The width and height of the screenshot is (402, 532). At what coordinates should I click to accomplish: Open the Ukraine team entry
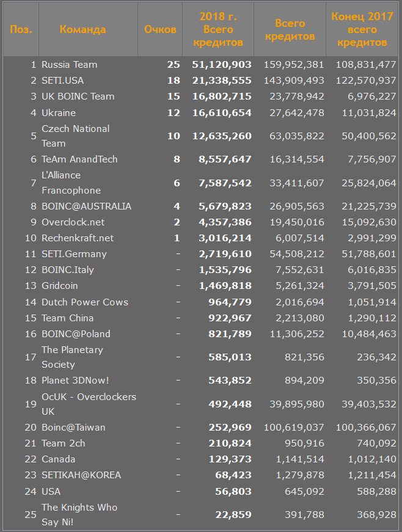point(59,112)
